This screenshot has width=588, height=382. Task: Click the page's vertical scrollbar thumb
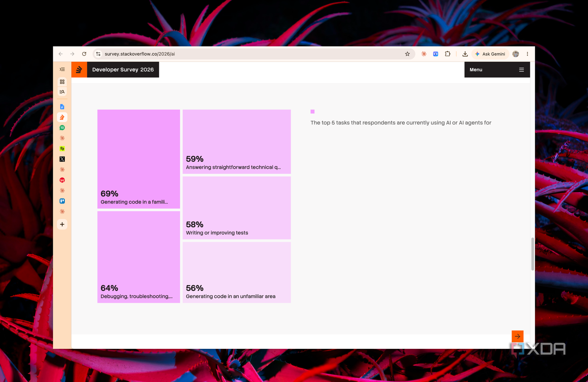[532, 254]
